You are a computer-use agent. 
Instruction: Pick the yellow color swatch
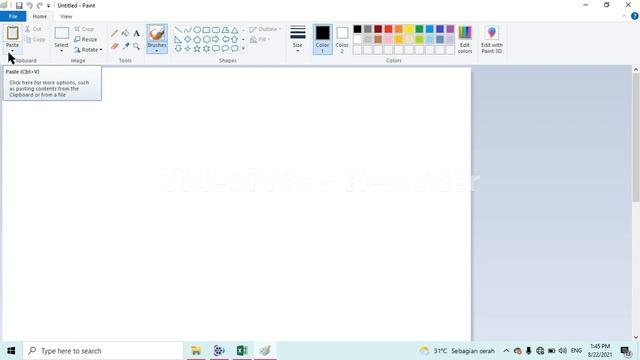click(x=409, y=29)
